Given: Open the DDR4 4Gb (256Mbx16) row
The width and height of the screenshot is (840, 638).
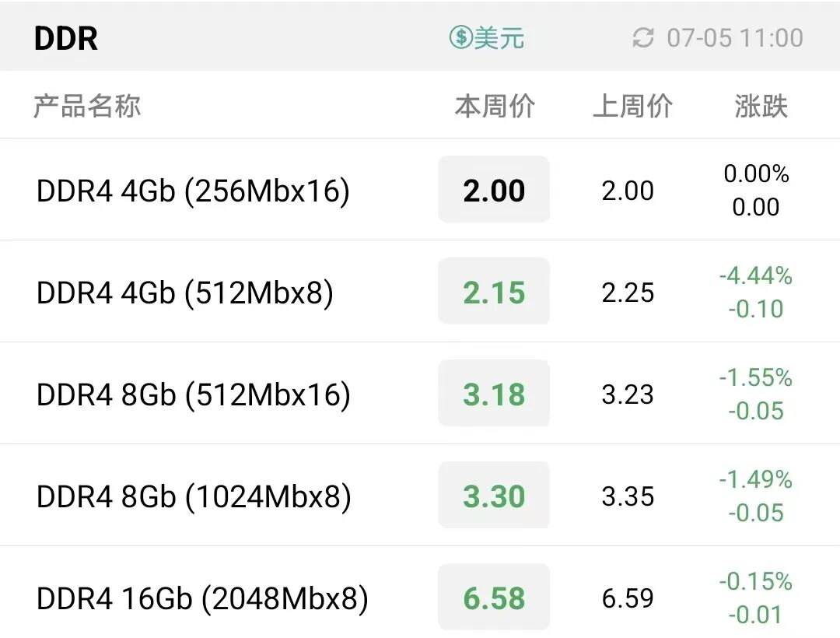Looking at the screenshot, I should click(420, 190).
